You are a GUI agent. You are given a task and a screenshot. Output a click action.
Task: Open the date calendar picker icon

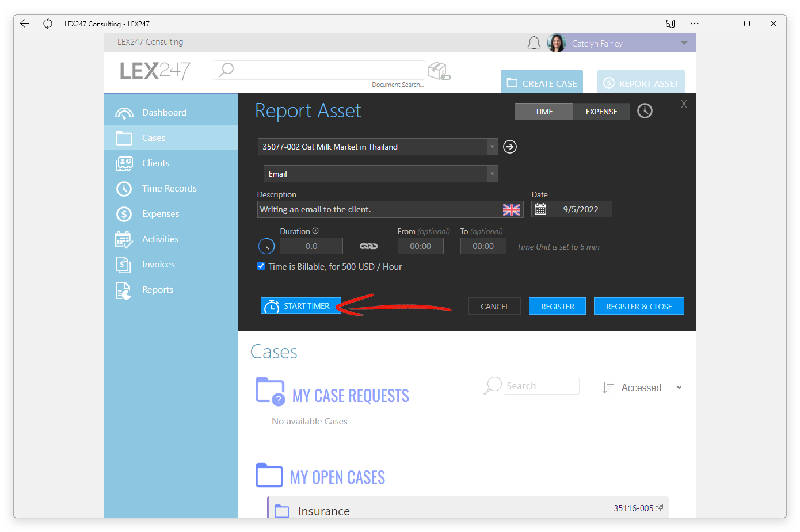click(540, 209)
